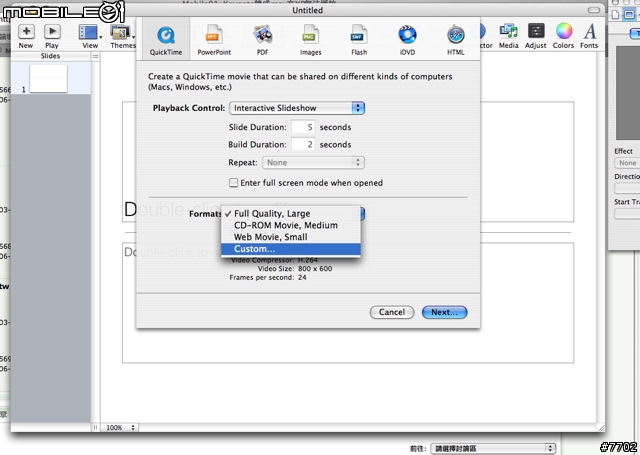Open the Media browser icon
The height and width of the screenshot is (455, 640).
pos(509,36)
